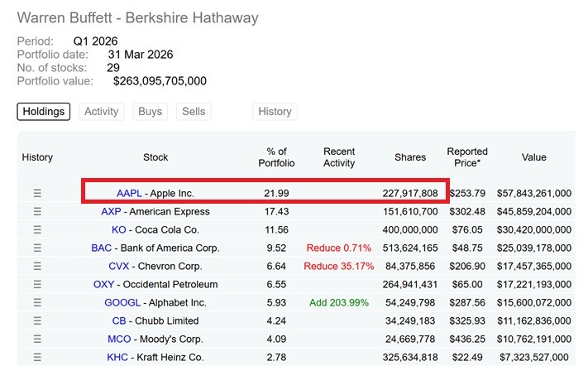Select number of stocks value 29

coord(113,68)
